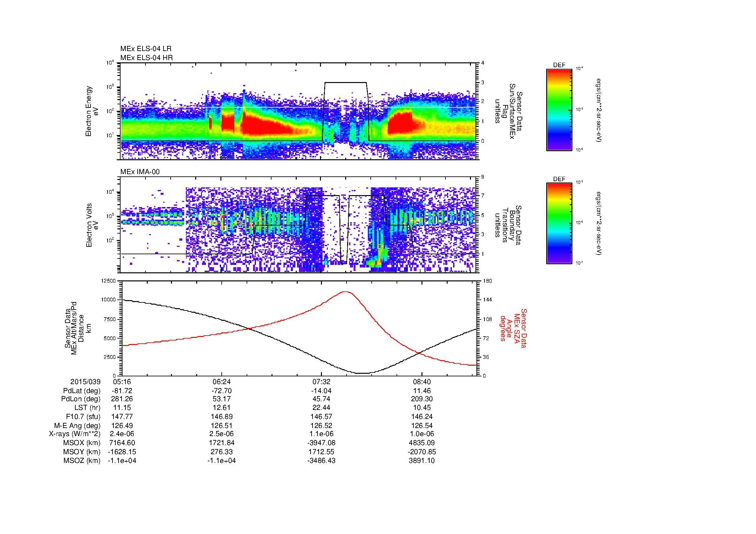Click PdLat value -72.70
The height and width of the screenshot is (534, 756).
coord(222,391)
